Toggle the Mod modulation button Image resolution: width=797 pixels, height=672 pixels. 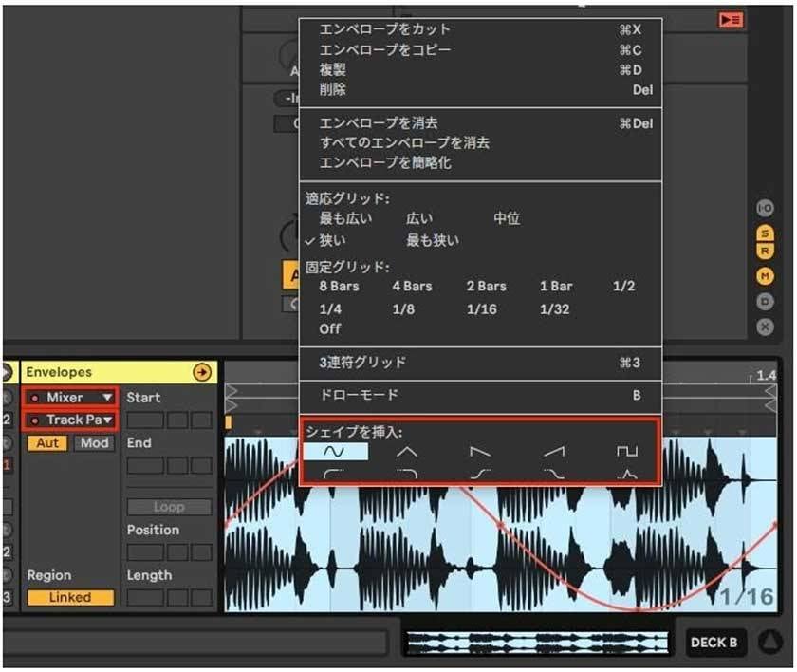[x=95, y=443]
